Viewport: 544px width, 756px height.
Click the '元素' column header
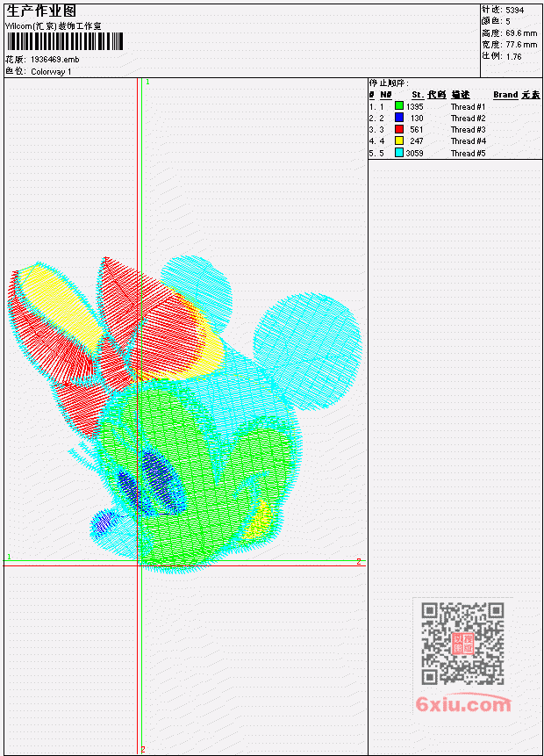(531, 95)
